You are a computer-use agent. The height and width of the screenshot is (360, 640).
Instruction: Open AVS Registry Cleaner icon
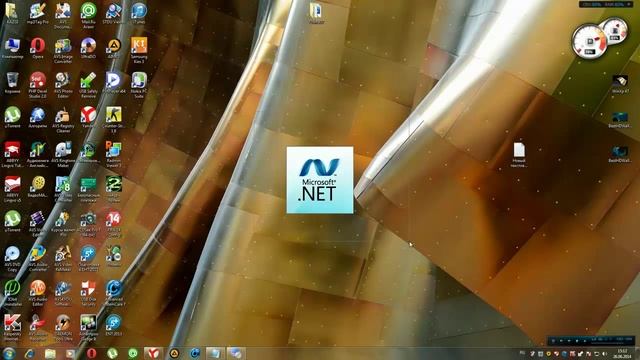click(x=63, y=120)
